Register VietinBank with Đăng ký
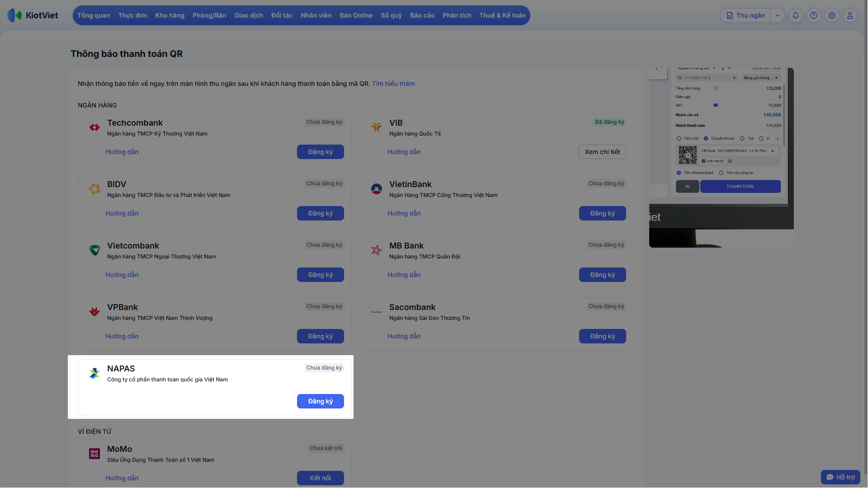This screenshot has width=868, height=488. tap(603, 213)
